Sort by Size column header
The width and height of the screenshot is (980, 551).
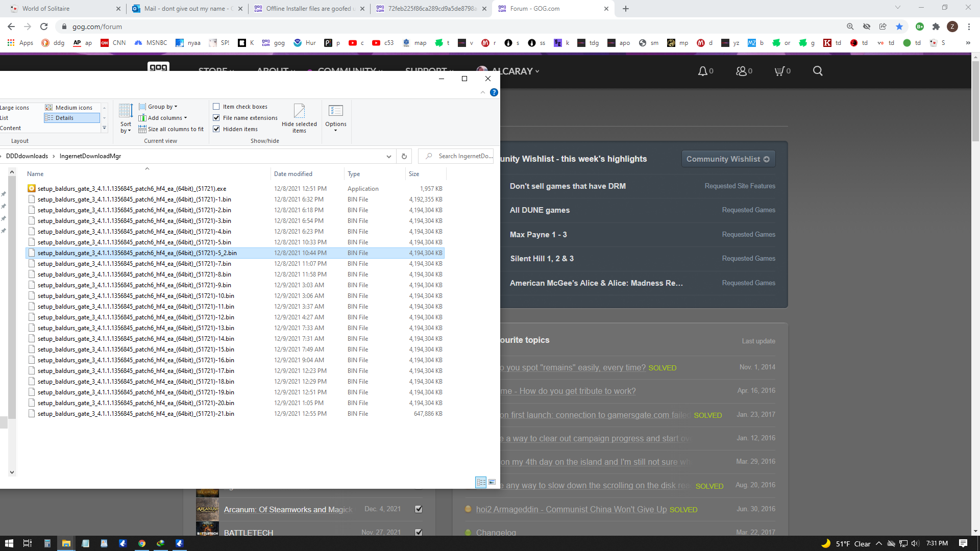426,174
